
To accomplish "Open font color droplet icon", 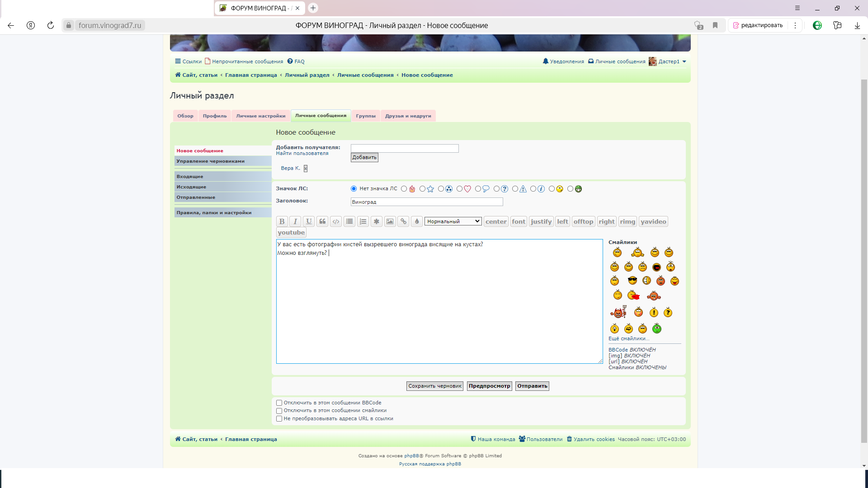I will [x=417, y=221].
